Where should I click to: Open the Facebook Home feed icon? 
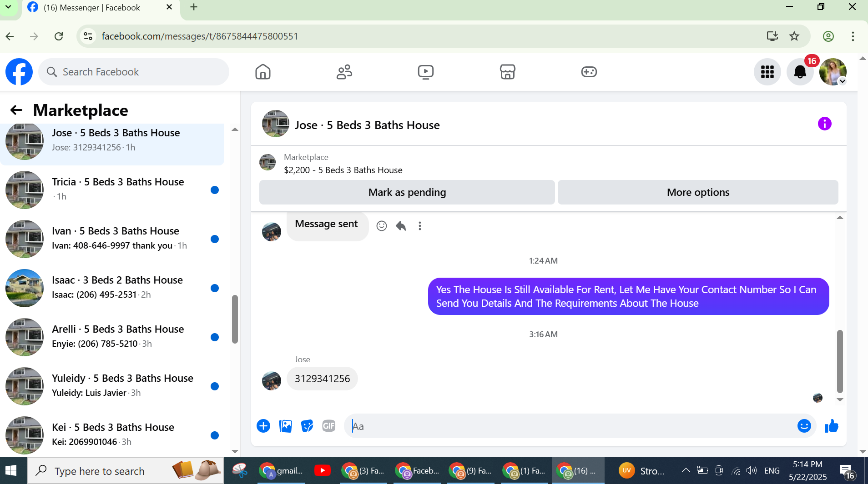click(x=263, y=72)
